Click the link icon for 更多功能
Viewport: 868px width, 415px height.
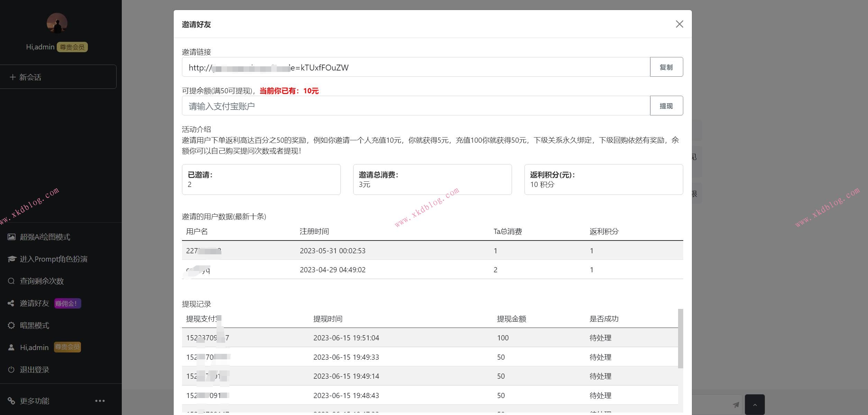pyautogui.click(x=11, y=400)
